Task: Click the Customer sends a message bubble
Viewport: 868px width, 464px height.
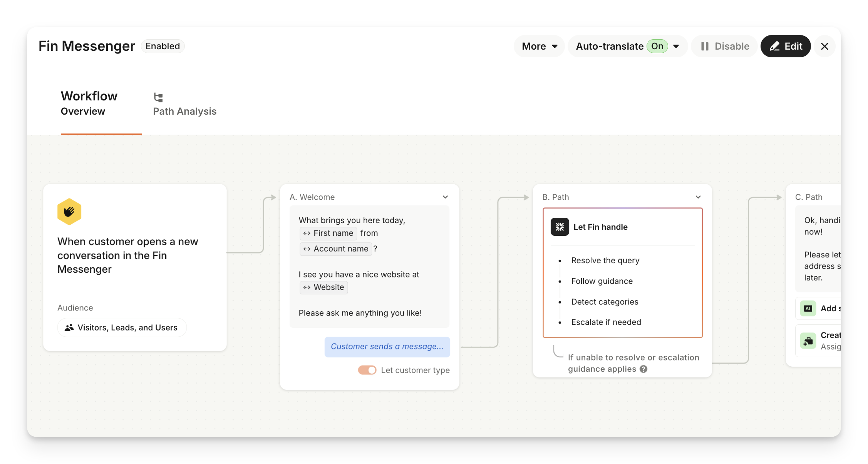Action: (x=387, y=347)
